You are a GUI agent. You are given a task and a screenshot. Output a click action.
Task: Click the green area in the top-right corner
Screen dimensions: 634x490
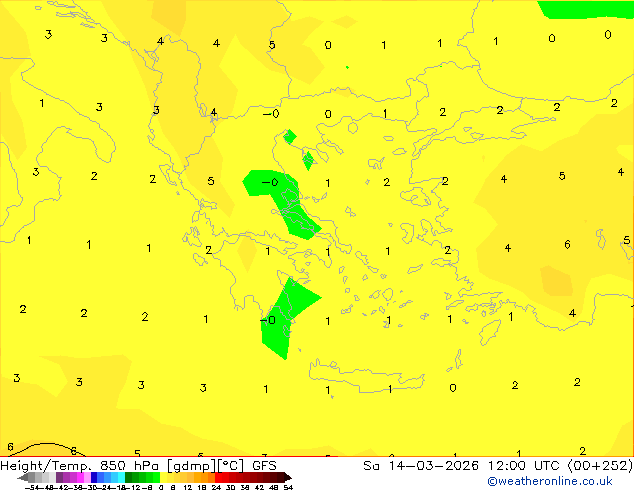coord(586,9)
